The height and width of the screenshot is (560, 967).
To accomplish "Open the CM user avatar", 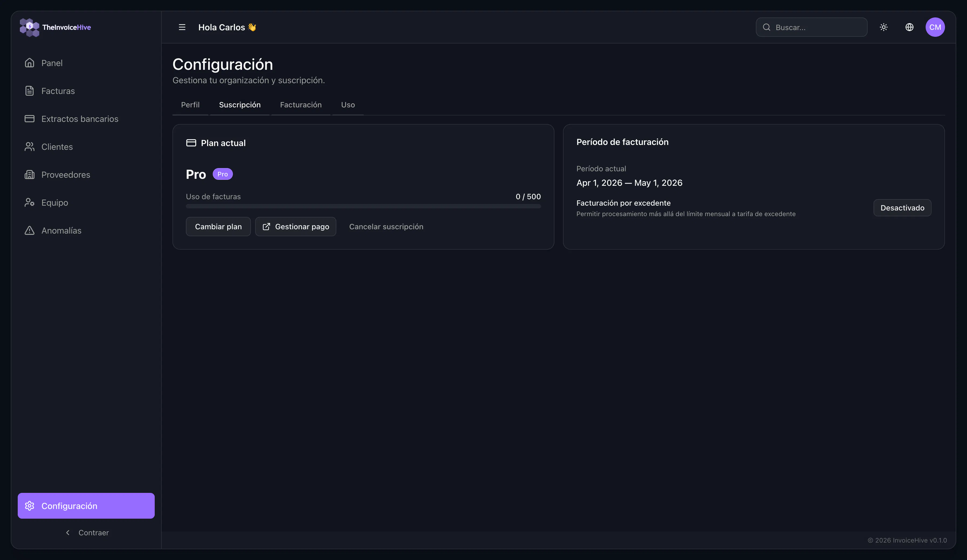I will 935,27.
